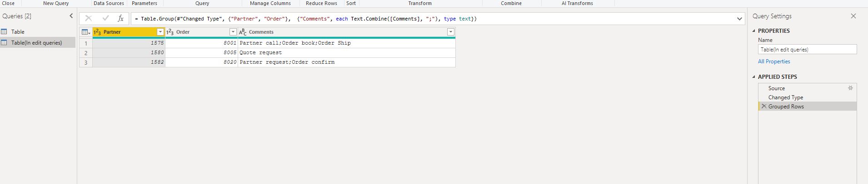Click the 'Quote request' comments cell
Screen dimensions: 868x184
tap(347, 53)
